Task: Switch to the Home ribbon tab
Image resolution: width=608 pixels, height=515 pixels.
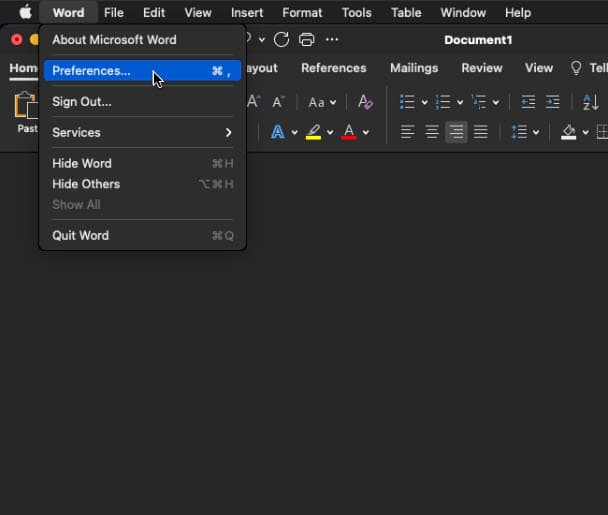Action: click(x=23, y=68)
